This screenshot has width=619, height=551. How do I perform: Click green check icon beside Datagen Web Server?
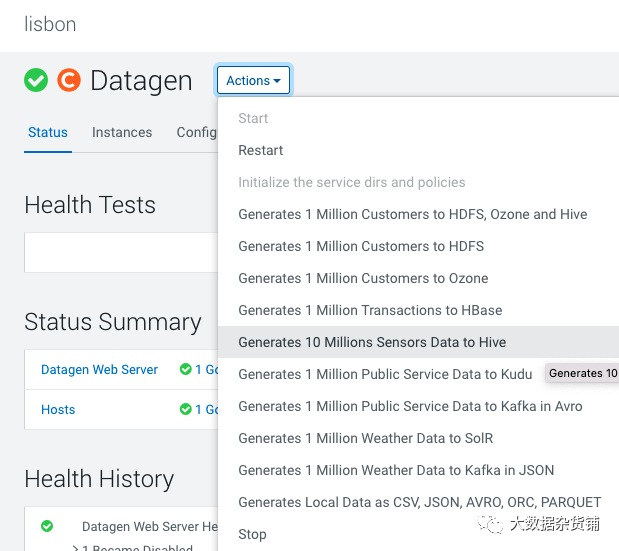[186, 369]
